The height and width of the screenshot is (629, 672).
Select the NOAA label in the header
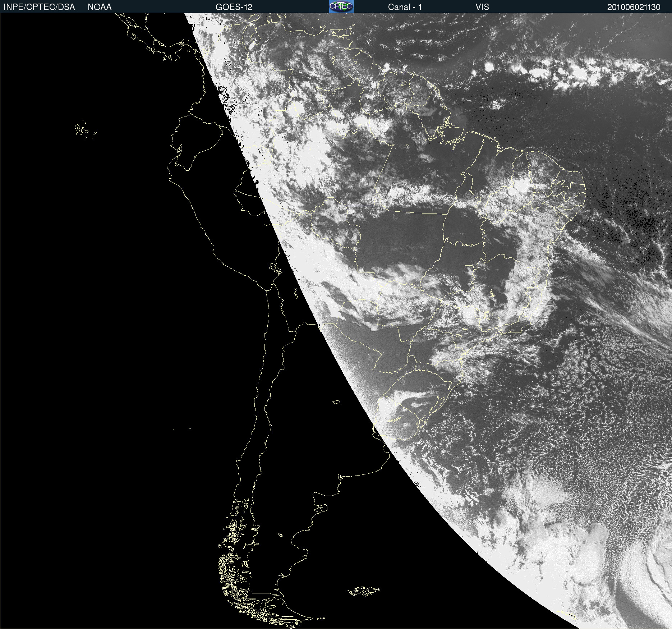tap(100, 7)
